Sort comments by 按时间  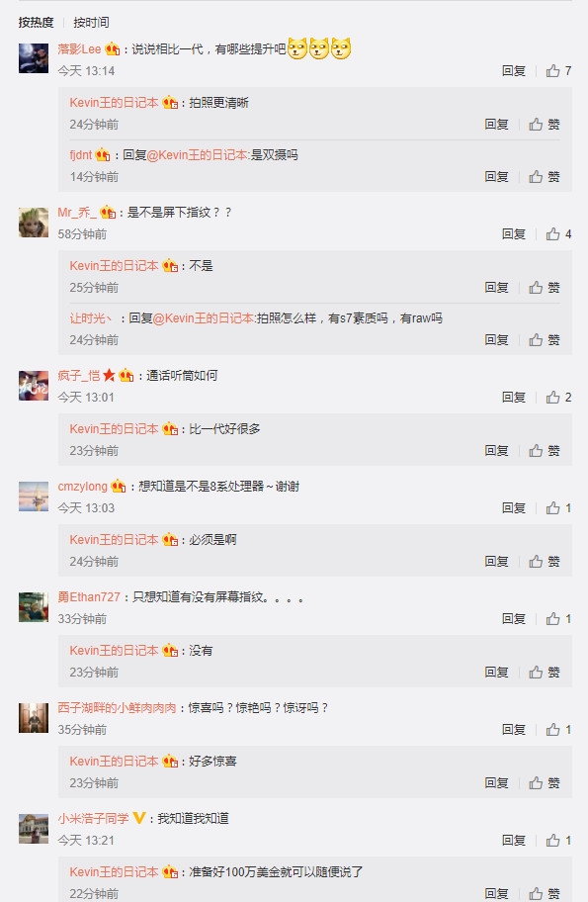point(91,23)
